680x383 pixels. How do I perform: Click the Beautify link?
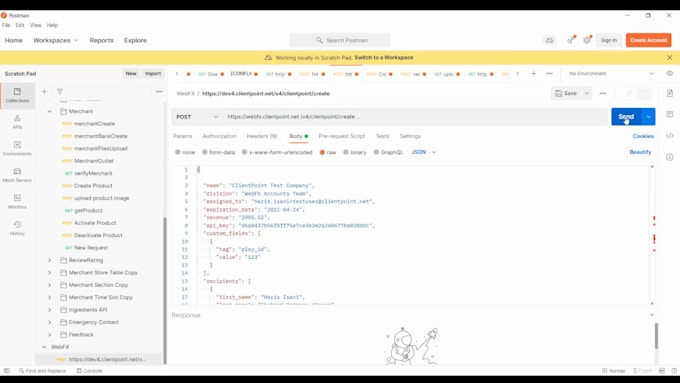(641, 152)
